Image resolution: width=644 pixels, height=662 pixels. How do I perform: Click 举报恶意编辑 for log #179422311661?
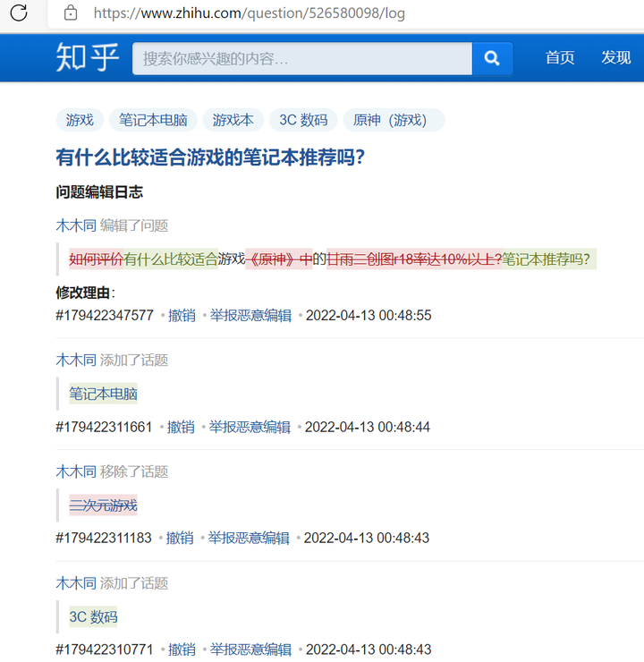point(250,427)
